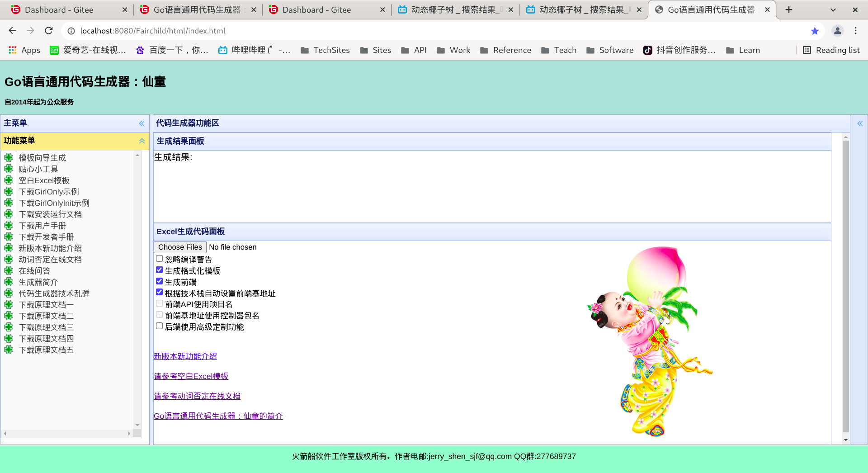
Task: Click the green plus icon beside 下载GirlOnly示例
Action: pyautogui.click(x=9, y=191)
